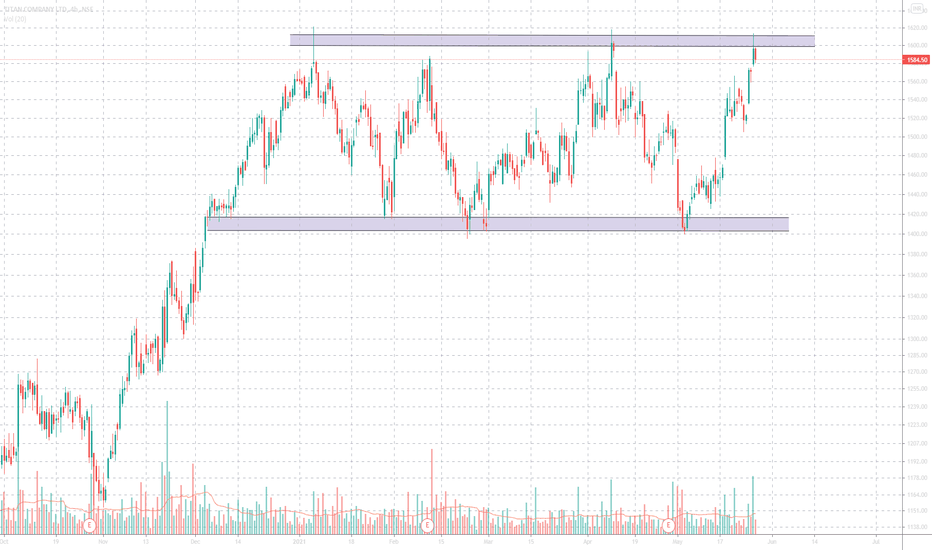The width and height of the screenshot is (932, 550).
Task: Click the red 1584.50 current price label
Action: (x=915, y=60)
